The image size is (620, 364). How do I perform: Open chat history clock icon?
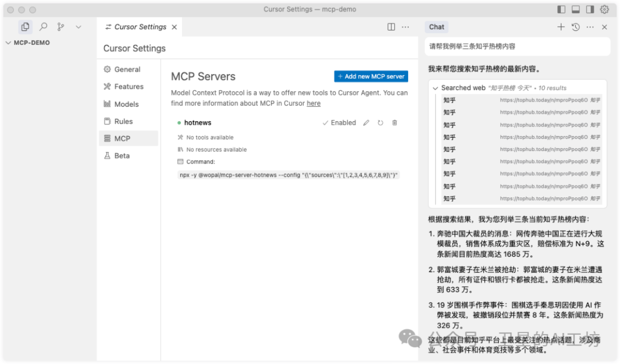576,27
